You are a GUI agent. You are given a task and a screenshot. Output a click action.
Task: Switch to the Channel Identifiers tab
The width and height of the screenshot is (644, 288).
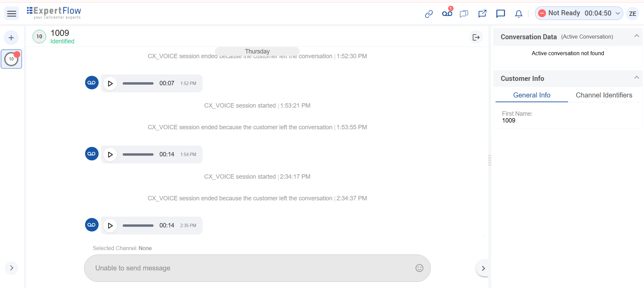tap(604, 95)
